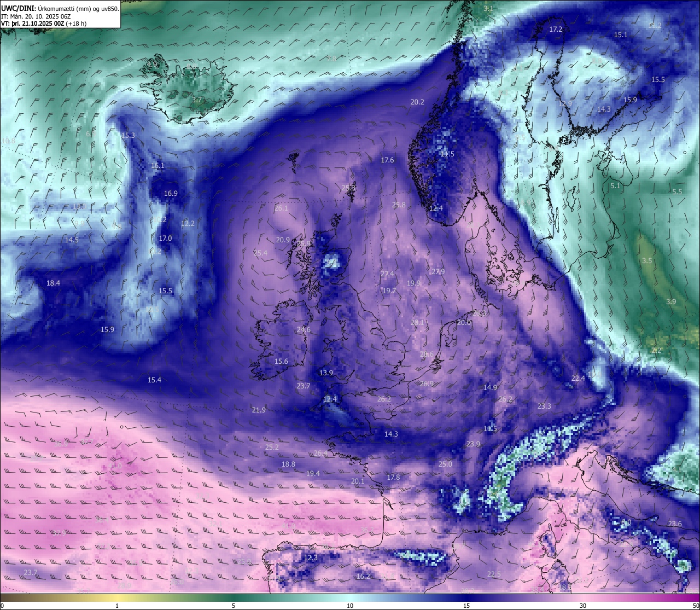The image size is (700, 610).
Task: Click the 14.5 value on the map
Action: point(72,240)
